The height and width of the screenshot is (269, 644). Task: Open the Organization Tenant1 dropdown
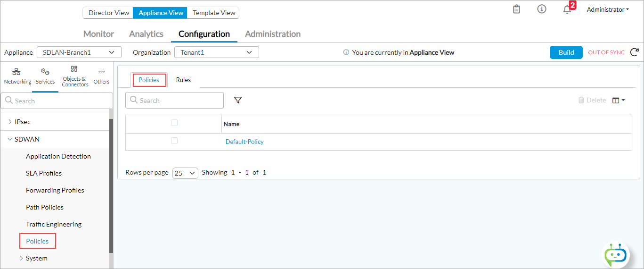(x=217, y=52)
